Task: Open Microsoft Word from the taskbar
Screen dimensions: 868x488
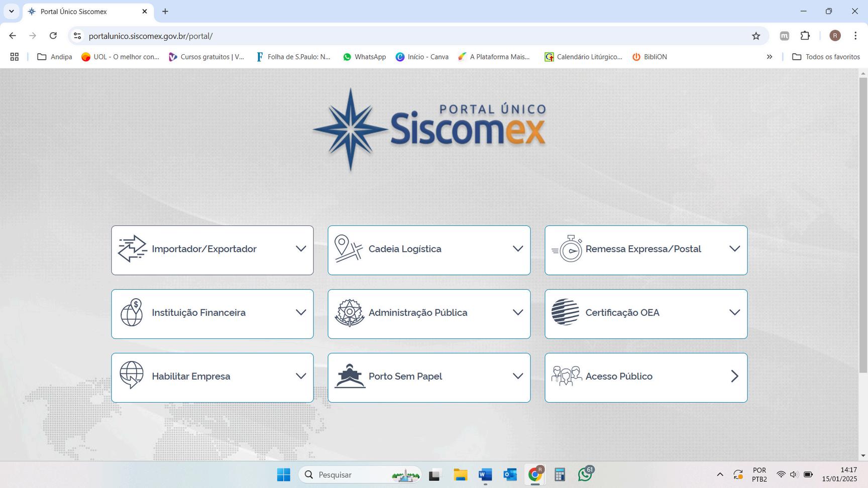Action: click(x=485, y=474)
